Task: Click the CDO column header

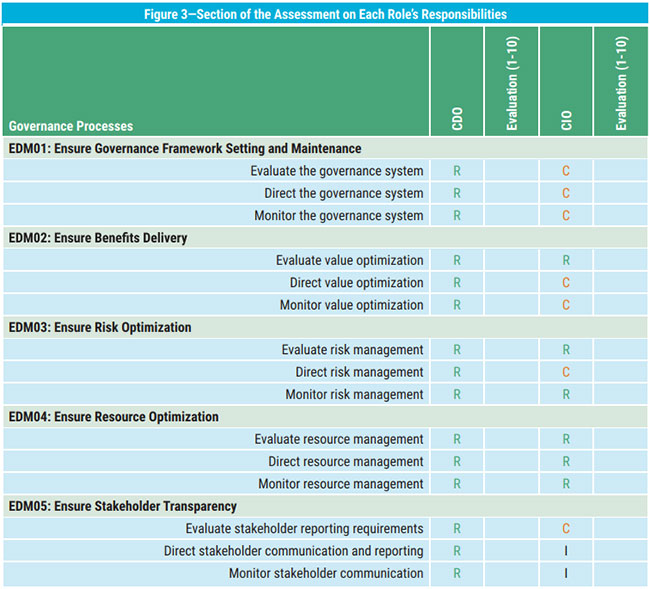Action: click(x=457, y=120)
